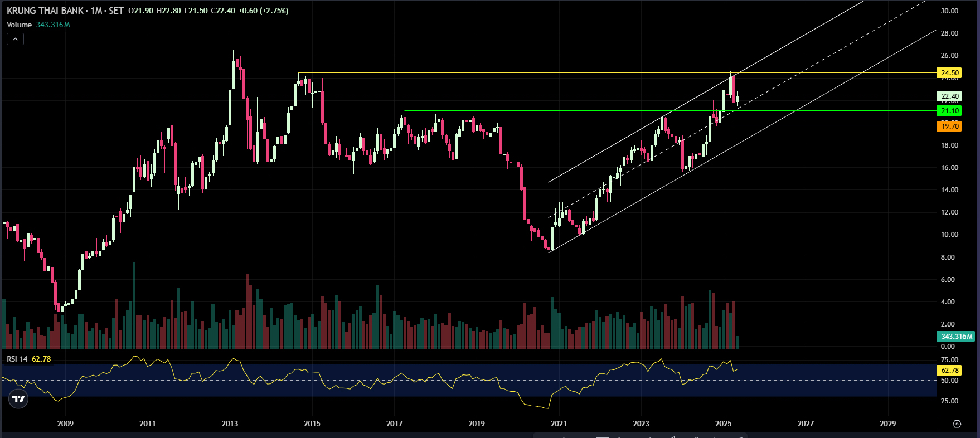Click the 2009 label on the time axis

pos(65,424)
